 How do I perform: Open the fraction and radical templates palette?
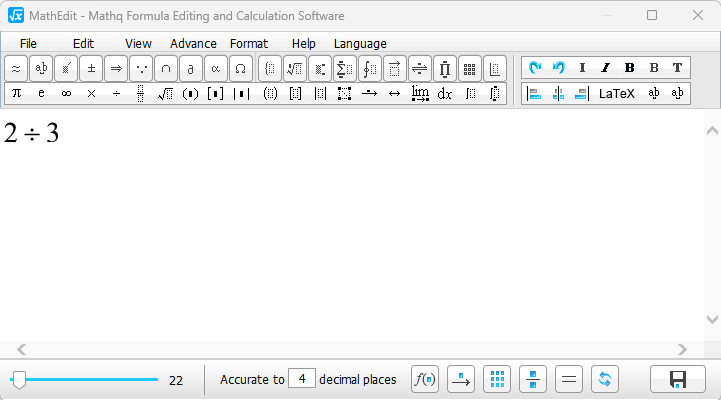click(295, 69)
